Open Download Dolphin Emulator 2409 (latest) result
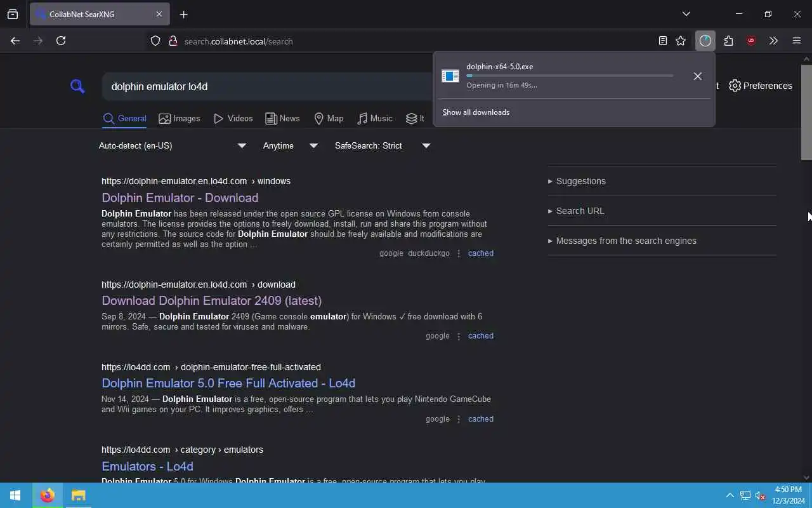 pos(211,300)
